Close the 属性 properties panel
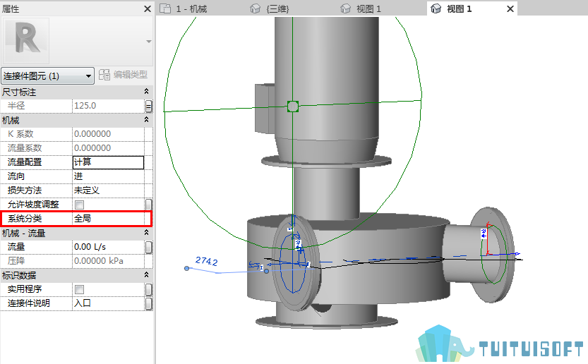The height and width of the screenshot is (364, 588). click(x=148, y=8)
